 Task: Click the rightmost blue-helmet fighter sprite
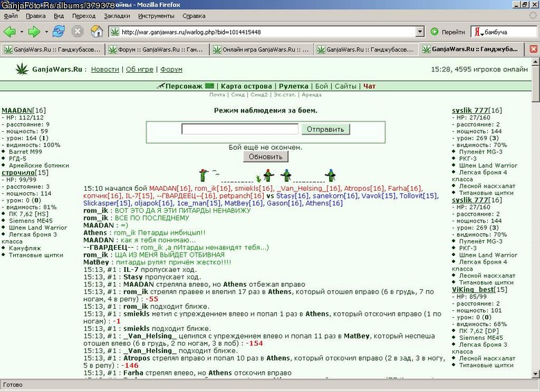point(330,175)
